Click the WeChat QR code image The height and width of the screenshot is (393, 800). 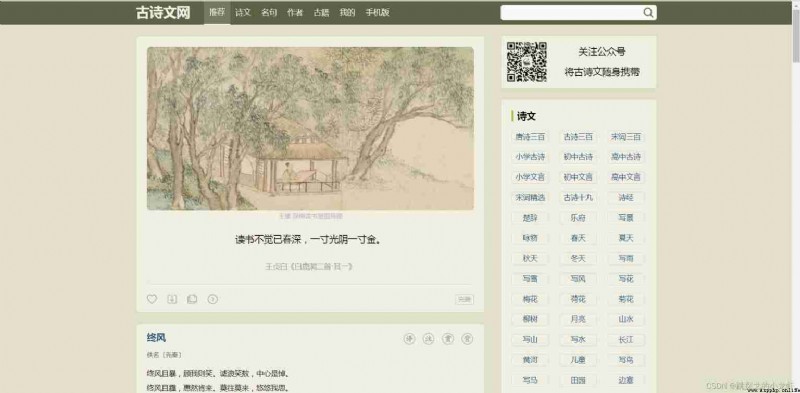coord(527,62)
